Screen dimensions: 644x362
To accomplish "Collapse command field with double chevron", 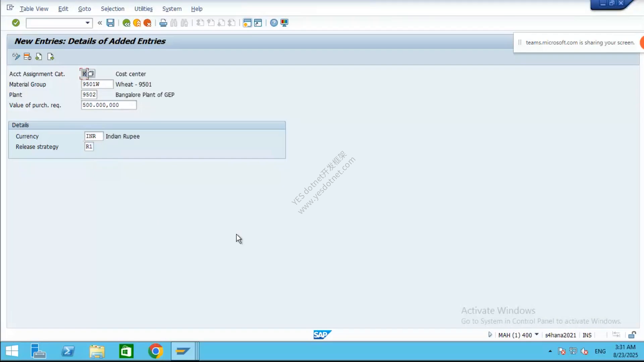I will coord(100,23).
